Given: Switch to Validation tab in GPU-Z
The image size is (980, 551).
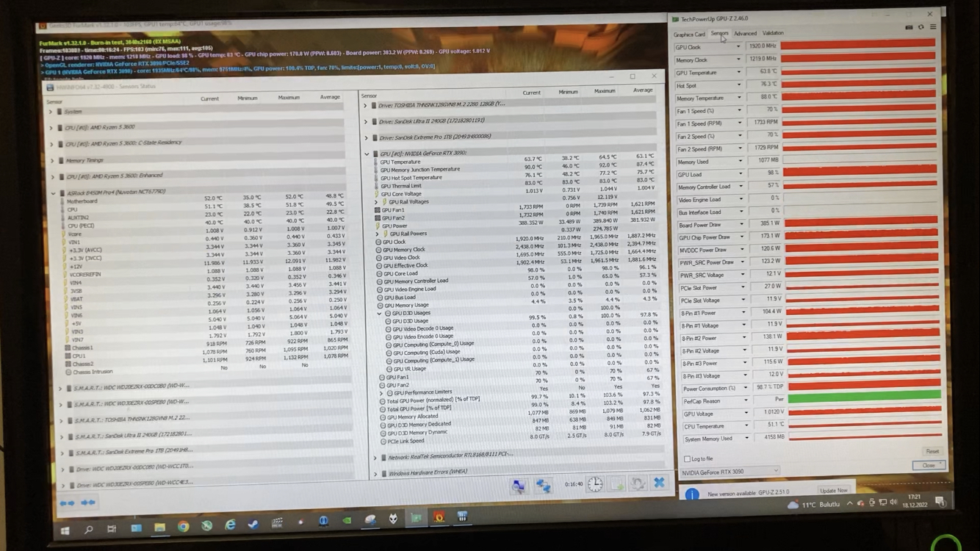Looking at the screenshot, I should pyautogui.click(x=773, y=33).
